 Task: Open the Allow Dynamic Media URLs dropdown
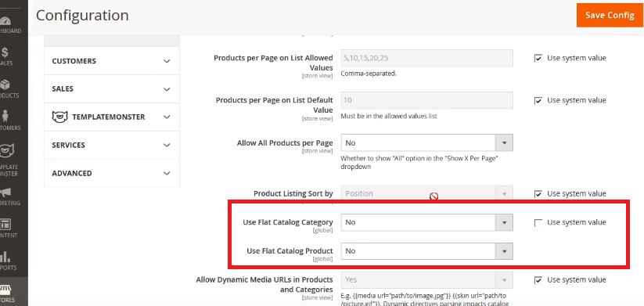click(426, 279)
